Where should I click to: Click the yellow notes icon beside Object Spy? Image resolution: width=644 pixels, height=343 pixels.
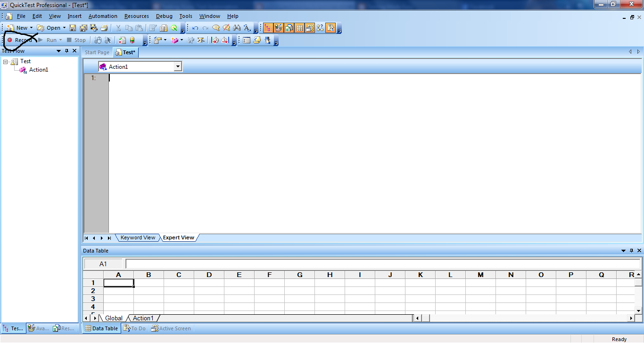pyautogui.click(x=257, y=40)
